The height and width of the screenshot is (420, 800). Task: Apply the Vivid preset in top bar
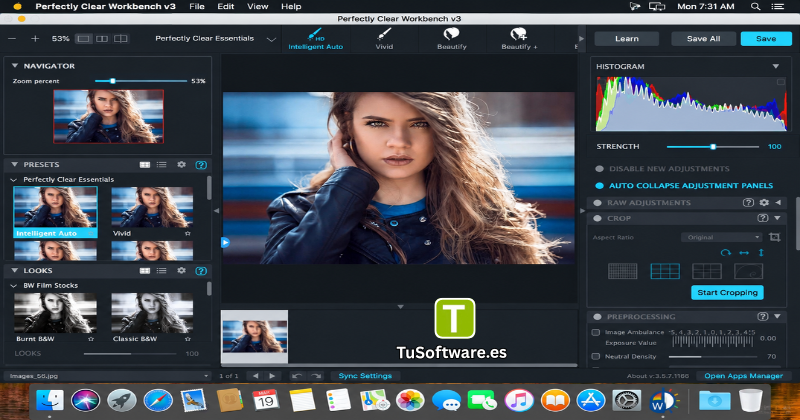pos(384,39)
